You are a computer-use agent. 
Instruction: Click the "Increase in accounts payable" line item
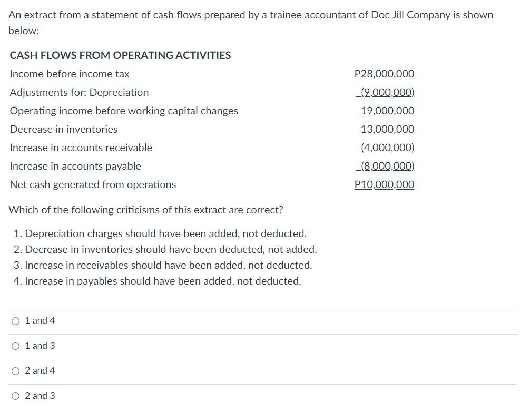click(75, 166)
